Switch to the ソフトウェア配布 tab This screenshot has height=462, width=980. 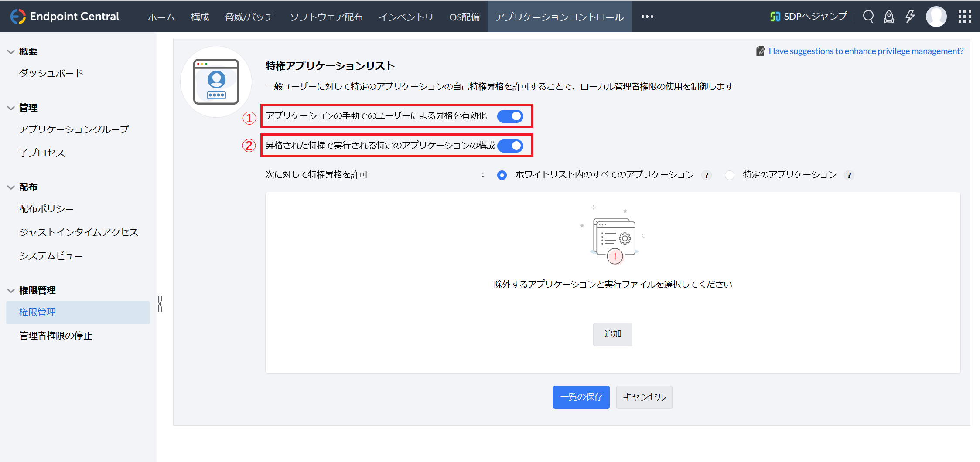[326, 17]
